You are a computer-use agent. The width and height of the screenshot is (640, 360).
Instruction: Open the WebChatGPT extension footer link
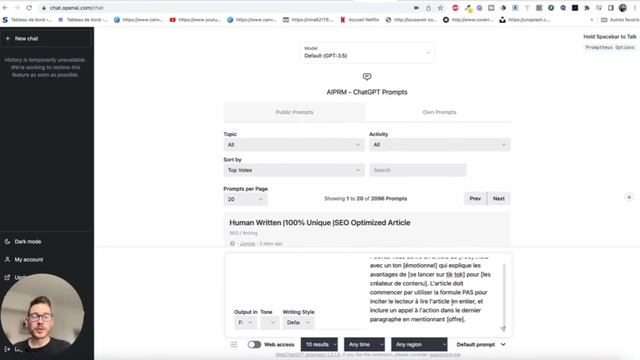point(308,355)
